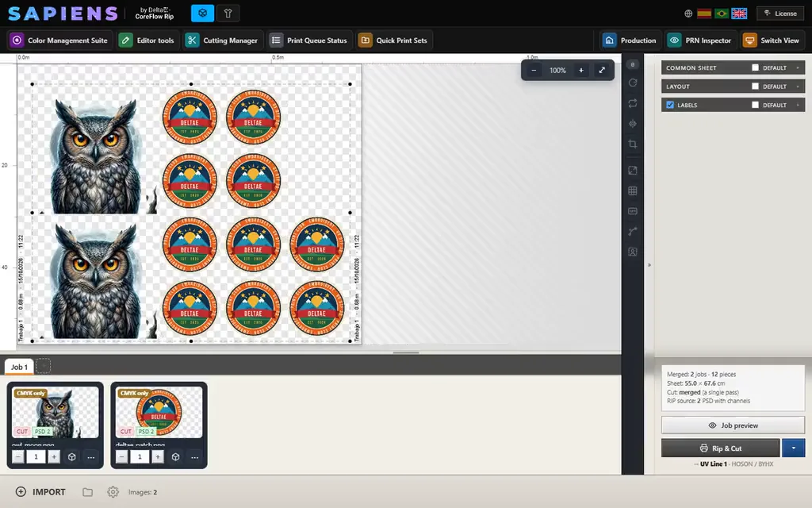812x508 pixels.
Task: Expand the Layout section arrow
Action: 798,87
